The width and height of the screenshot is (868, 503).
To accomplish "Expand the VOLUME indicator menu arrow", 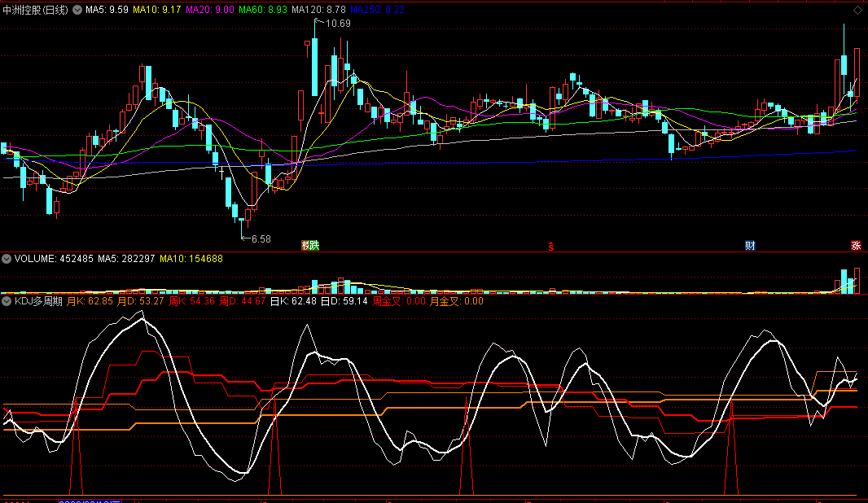I will pyautogui.click(x=7, y=258).
